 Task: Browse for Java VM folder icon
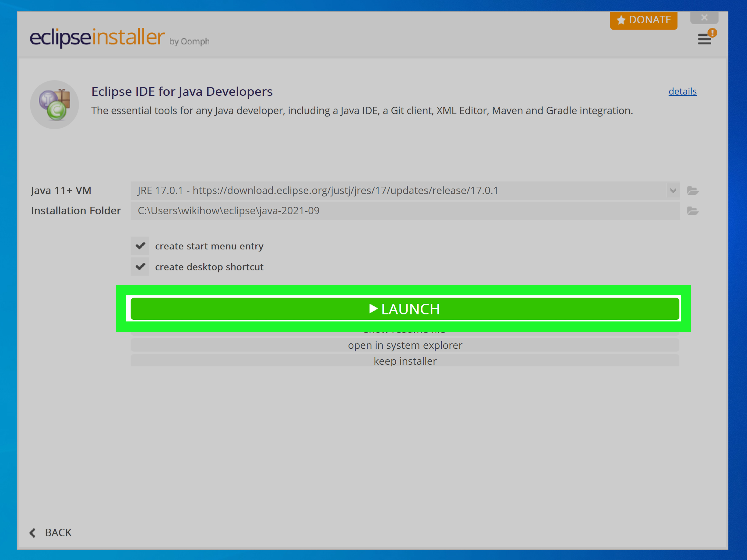point(693,191)
